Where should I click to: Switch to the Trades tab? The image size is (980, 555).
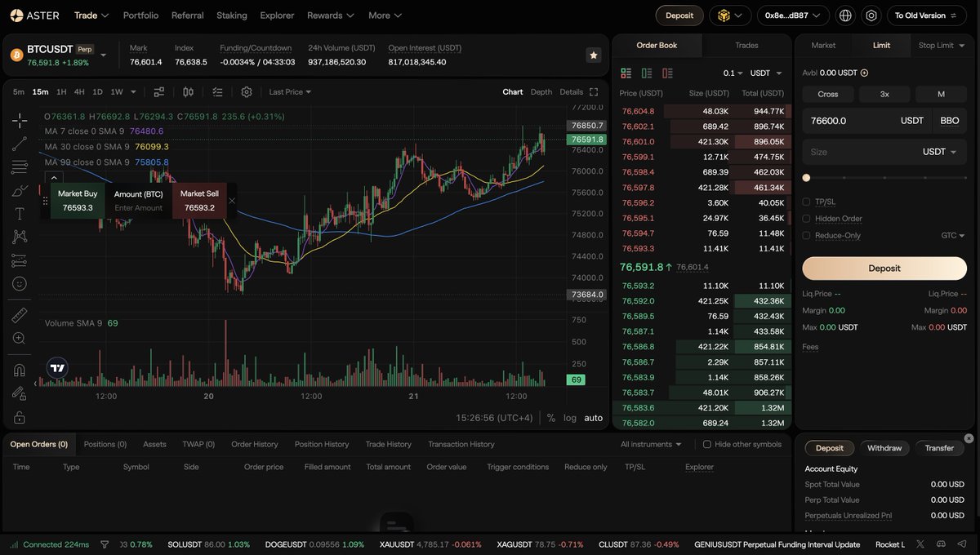746,46
